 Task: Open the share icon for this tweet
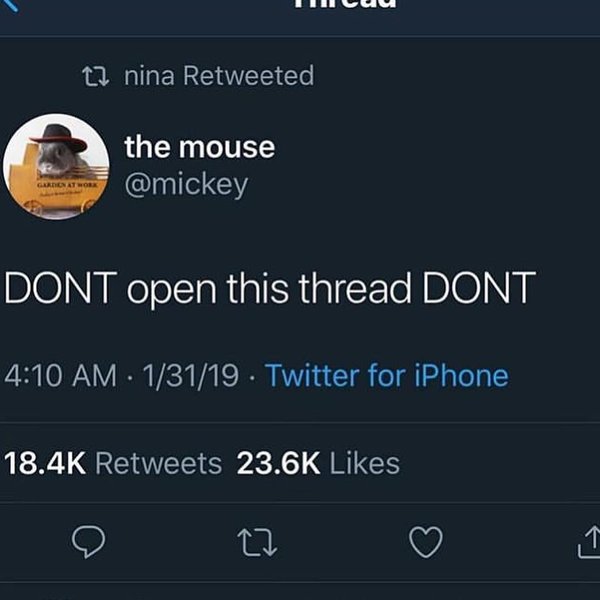point(590,543)
